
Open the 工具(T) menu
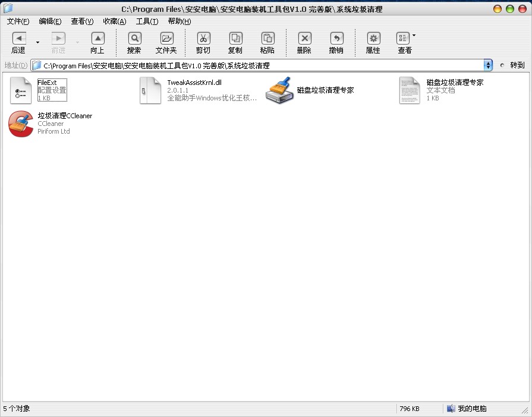(x=147, y=21)
